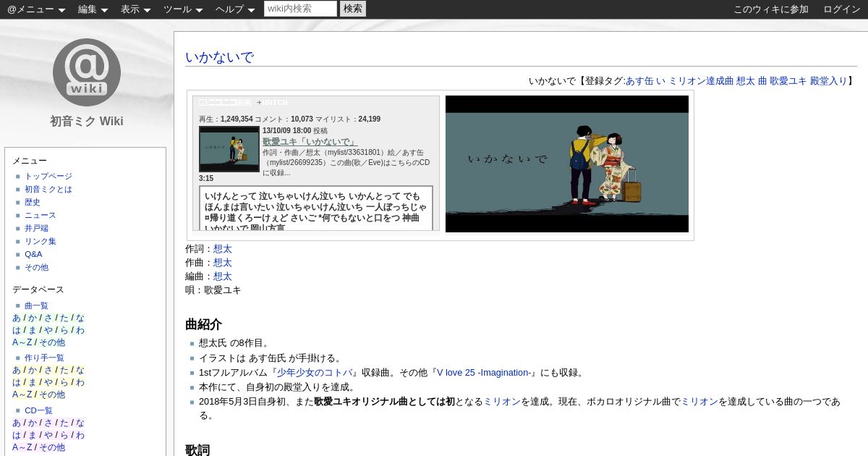
Task: Open リンク集 in sidebar menu
Action: (41, 241)
